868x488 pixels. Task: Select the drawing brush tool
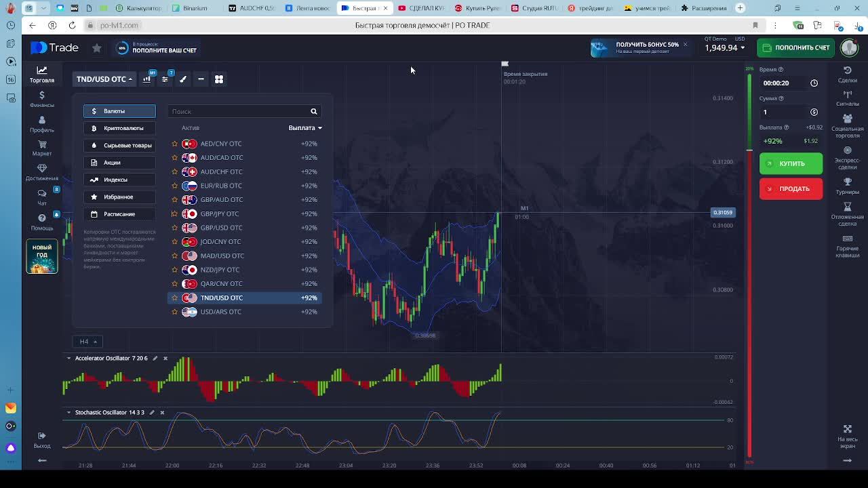pos(183,79)
